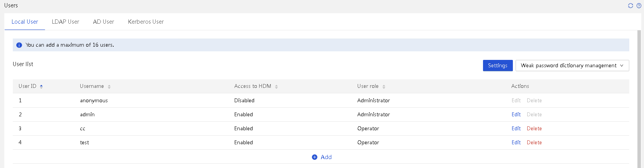Click Add to create a user
This screenshot has width=644, height=168.
[x=326, y=157]
